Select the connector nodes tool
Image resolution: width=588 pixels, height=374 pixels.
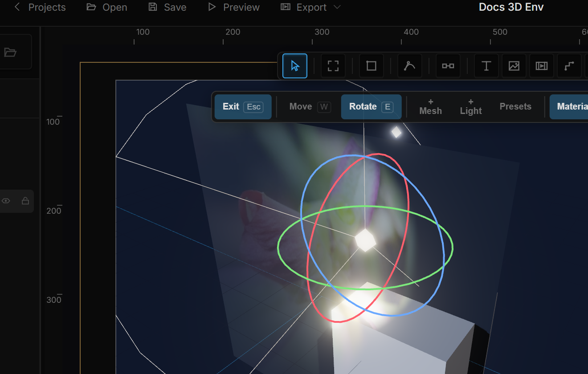pyautogui.click(x=448, y=66)
